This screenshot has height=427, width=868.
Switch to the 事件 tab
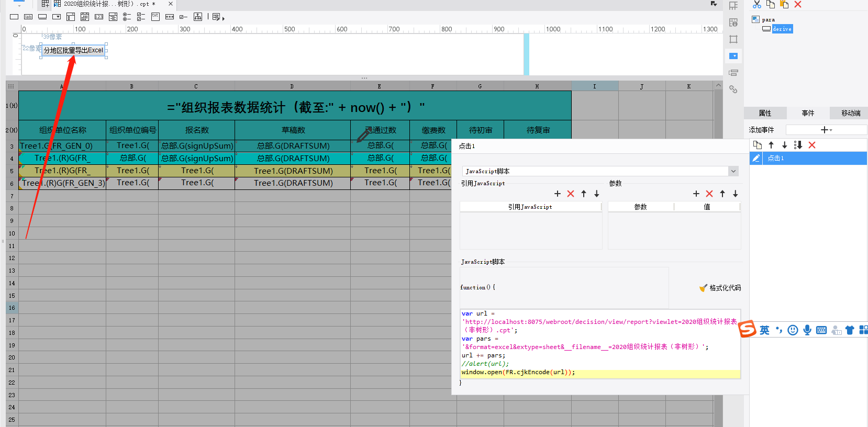[x=808, y=113]
